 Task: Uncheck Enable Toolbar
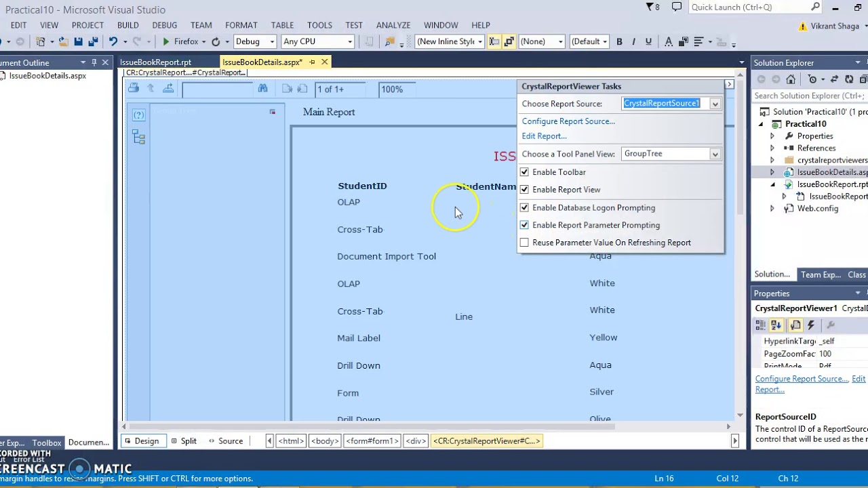524,172
